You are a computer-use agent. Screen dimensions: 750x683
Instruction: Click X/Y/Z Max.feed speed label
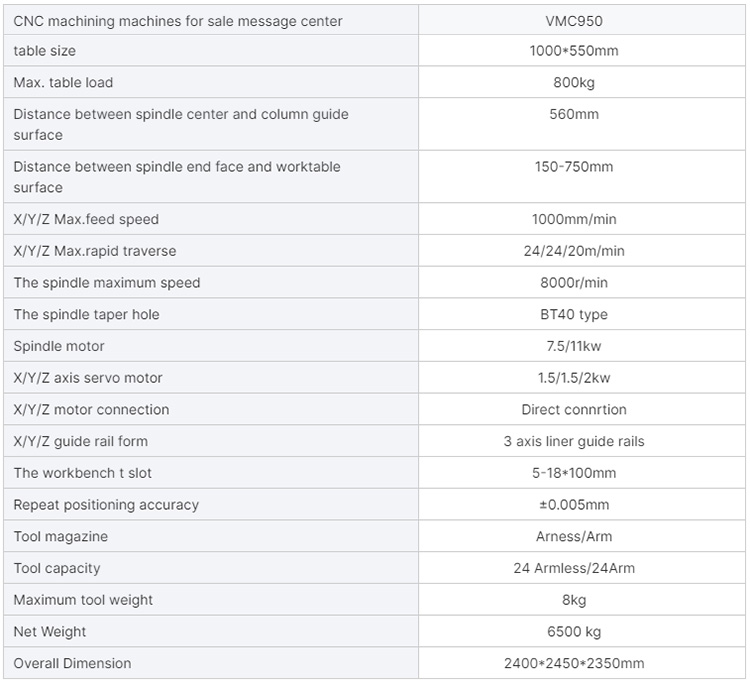pos(86,219)
